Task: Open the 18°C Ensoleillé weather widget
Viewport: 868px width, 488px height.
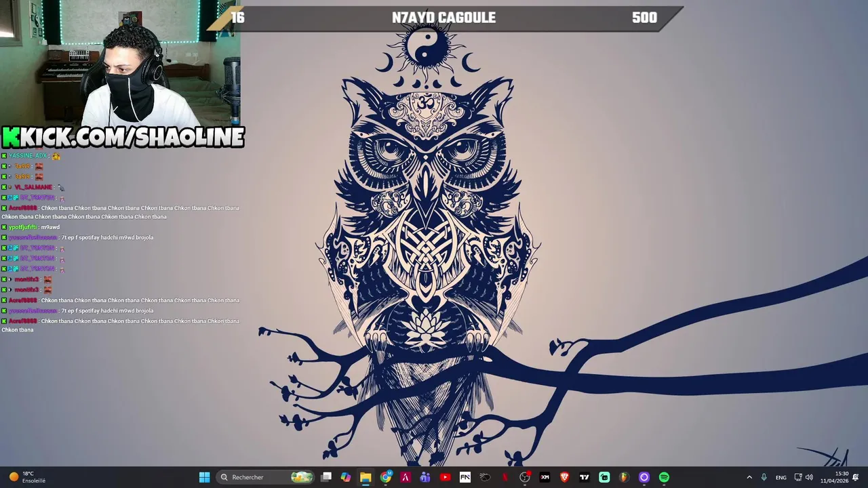Action: click(x=27, y=477)
